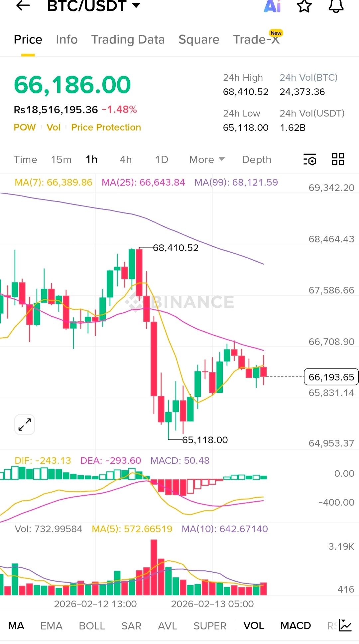Select the 4h timeframe

[126, 160]
